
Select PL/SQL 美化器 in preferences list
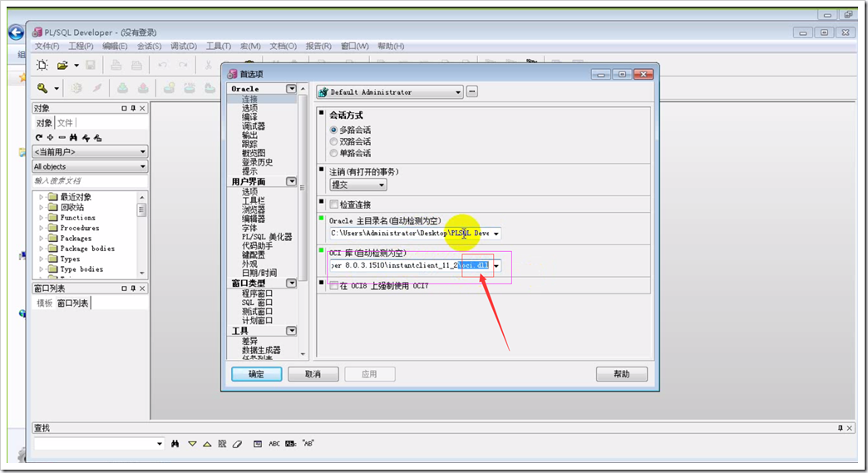point(267,237)
